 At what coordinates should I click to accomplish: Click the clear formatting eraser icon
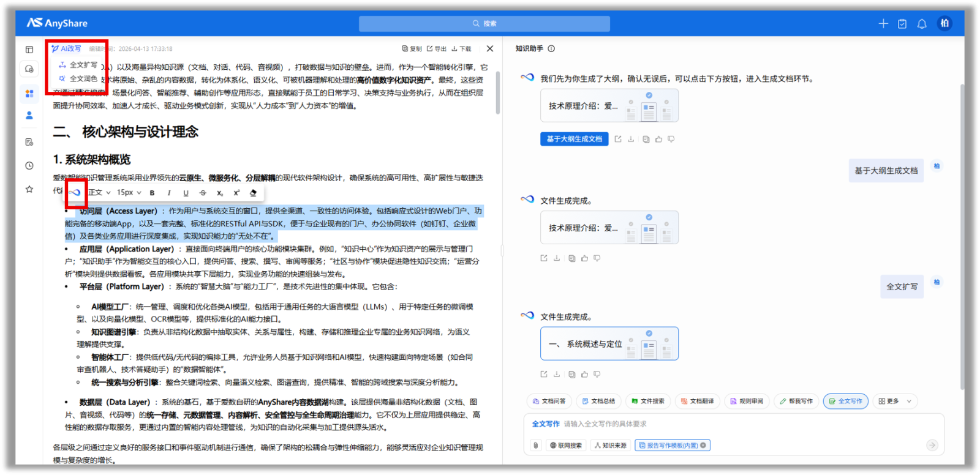tap(253, 193)
